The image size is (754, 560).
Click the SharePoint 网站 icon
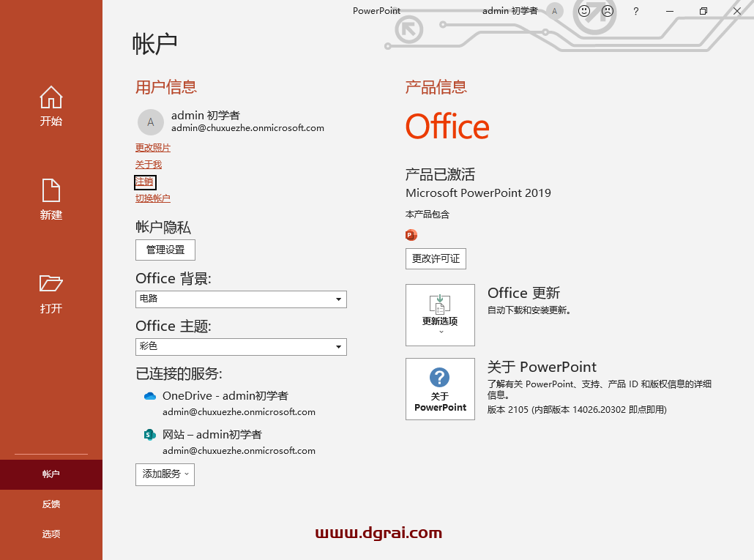pyautogui.click(x=150, y=435)
